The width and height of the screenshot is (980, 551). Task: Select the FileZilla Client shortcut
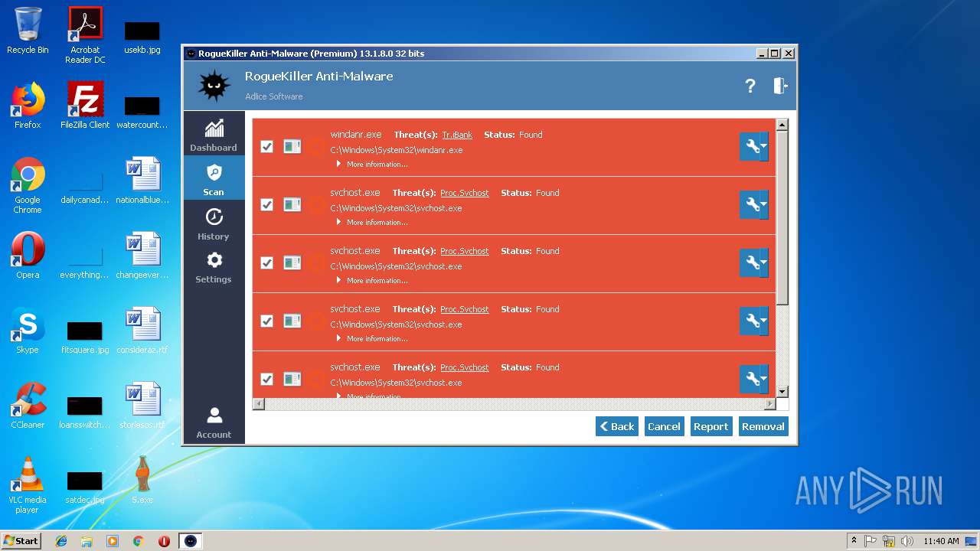point(85,106)
